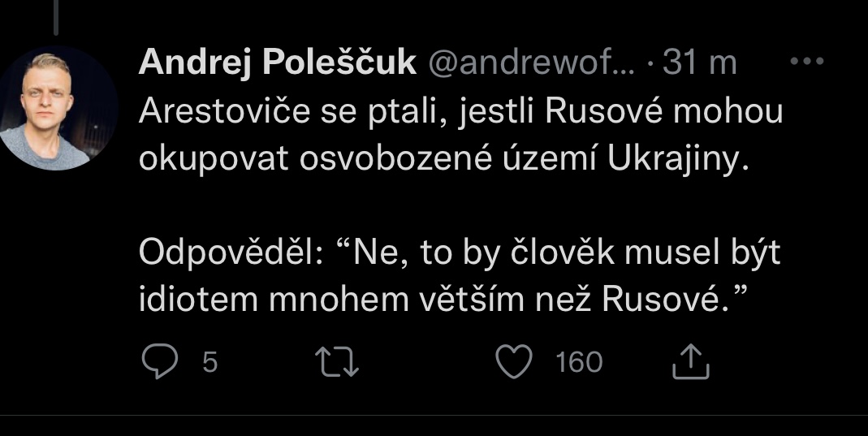The width and height of the screenshot is (868, 436).
Task: Click the tweet's first line starting with Arestoviče
Action: pyautogui.click(x=460, y=112)
